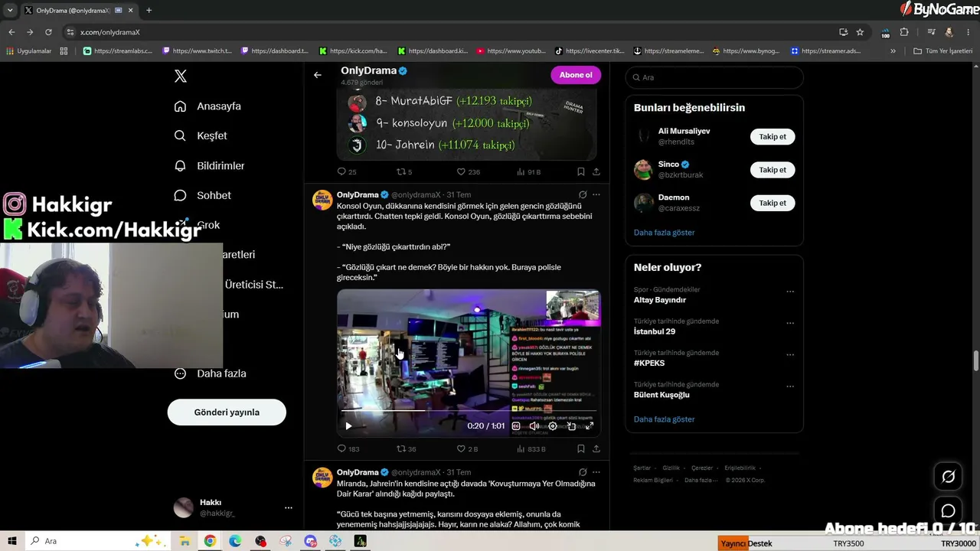Open a new Chrome tab

pyautogui.click(x=149, y=11)
